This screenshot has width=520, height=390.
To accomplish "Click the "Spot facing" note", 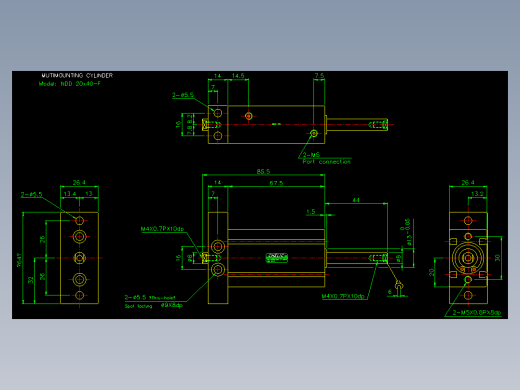I will pos(138,306).
